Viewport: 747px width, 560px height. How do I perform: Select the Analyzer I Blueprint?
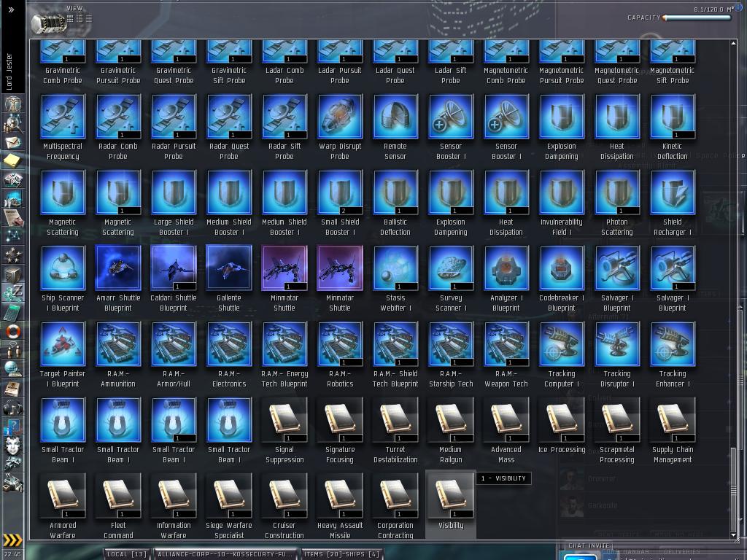pyautogui.click(x=506, y=279)
